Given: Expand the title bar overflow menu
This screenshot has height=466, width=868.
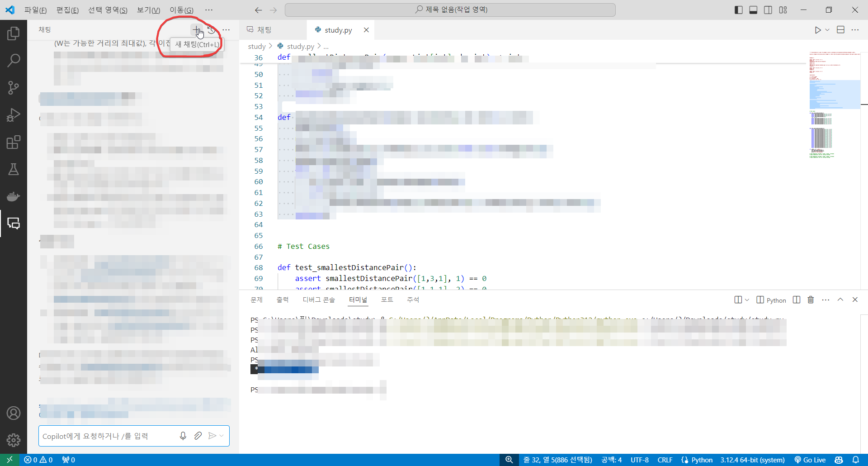Looking at the screenshot, I should pos(208,10).
